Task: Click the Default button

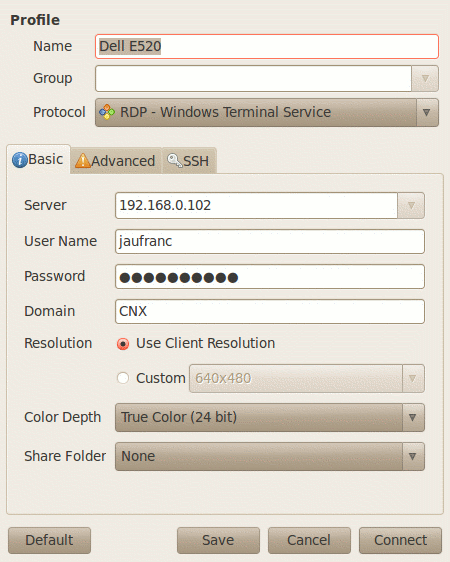Action: [x=49, y=540]
